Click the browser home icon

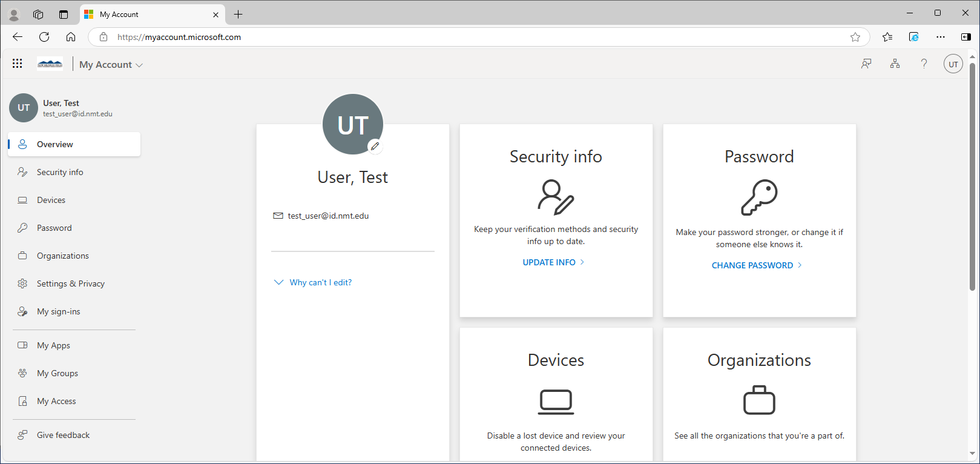pos(71,37)
